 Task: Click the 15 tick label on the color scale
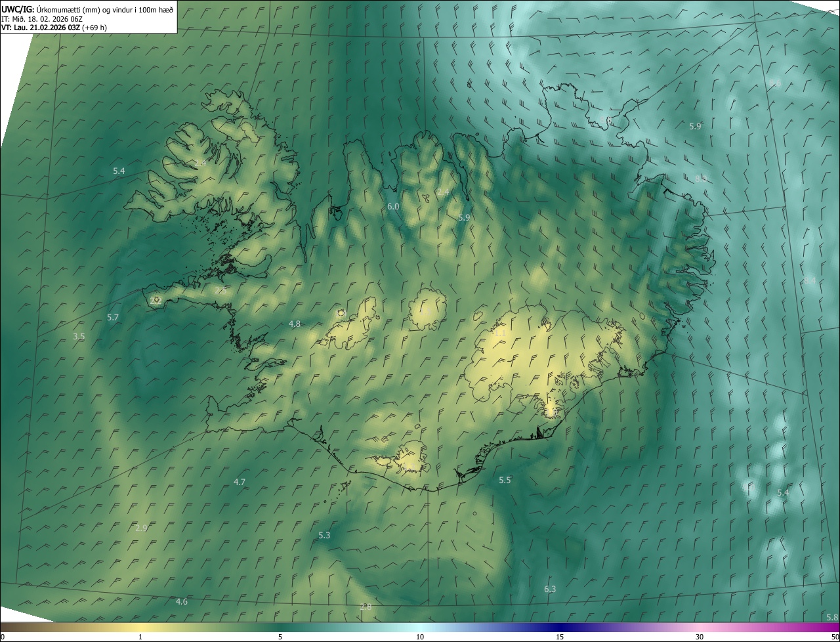[x=560, y=637]
